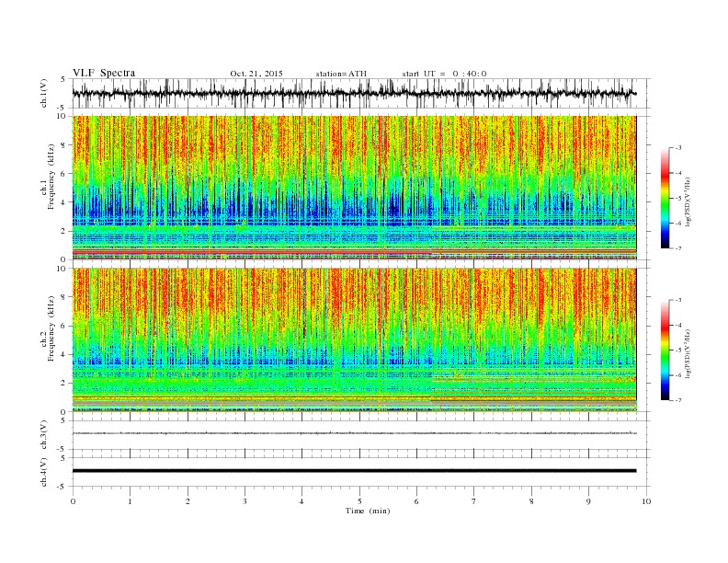The image size is (728, 563).
Task: Click time axis tick label "6"
Action: pos(416,501)
